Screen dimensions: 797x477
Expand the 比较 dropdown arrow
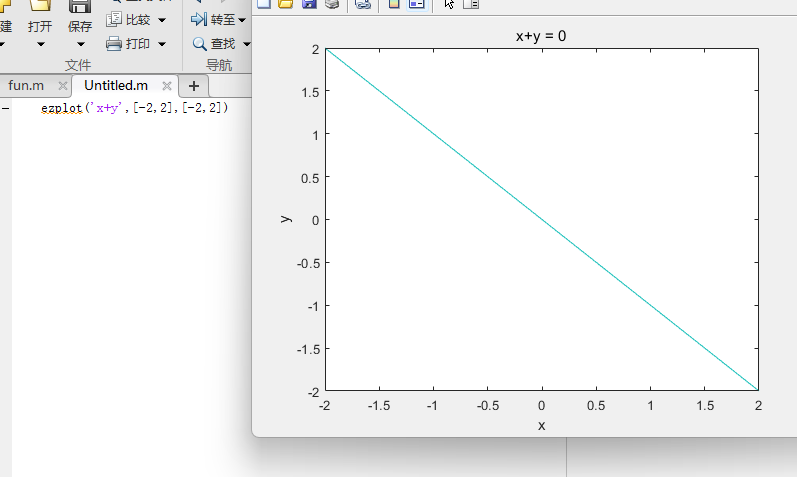click(162, 20)
